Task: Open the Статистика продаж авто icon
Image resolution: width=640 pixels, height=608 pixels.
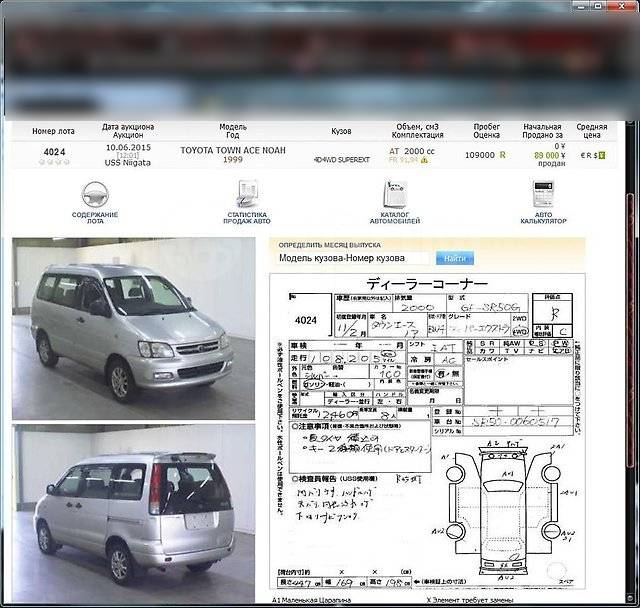Action: coord(247,194)
